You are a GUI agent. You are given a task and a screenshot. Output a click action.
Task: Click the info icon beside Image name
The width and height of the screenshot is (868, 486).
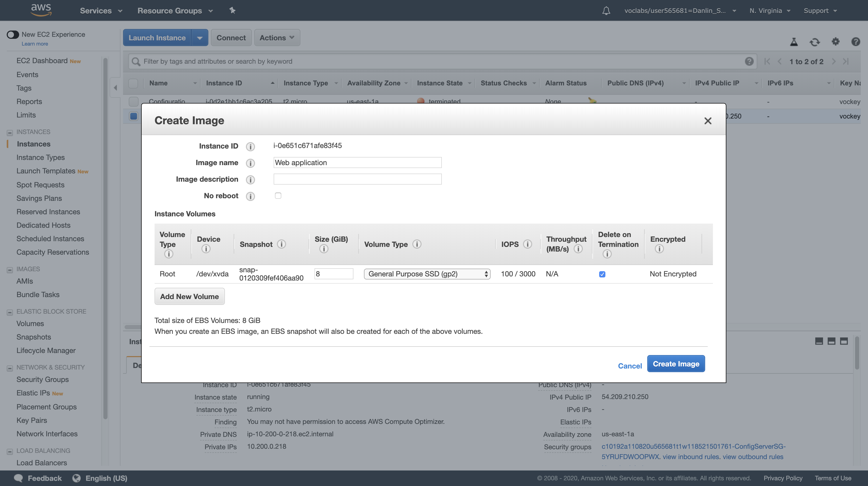(250, 163)
